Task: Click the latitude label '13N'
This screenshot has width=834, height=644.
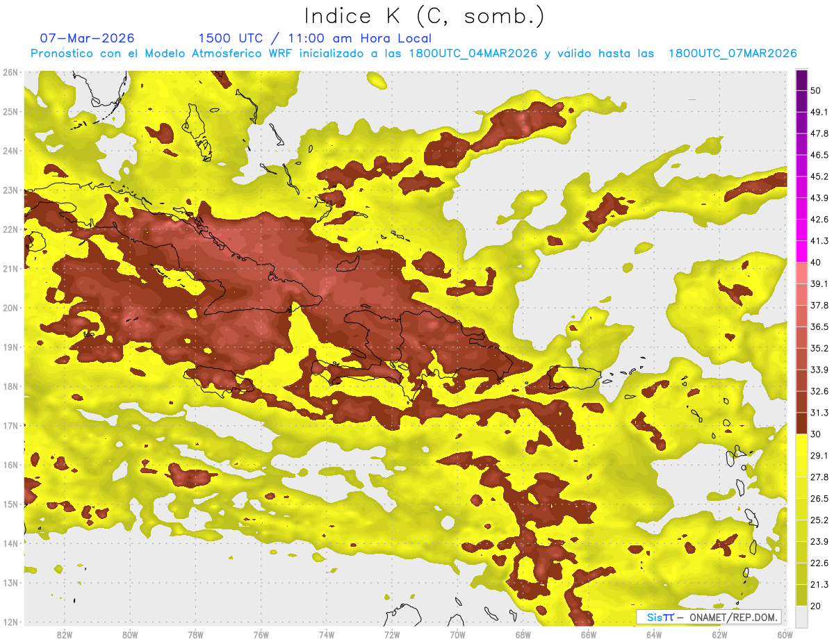Action: point(11,583)
